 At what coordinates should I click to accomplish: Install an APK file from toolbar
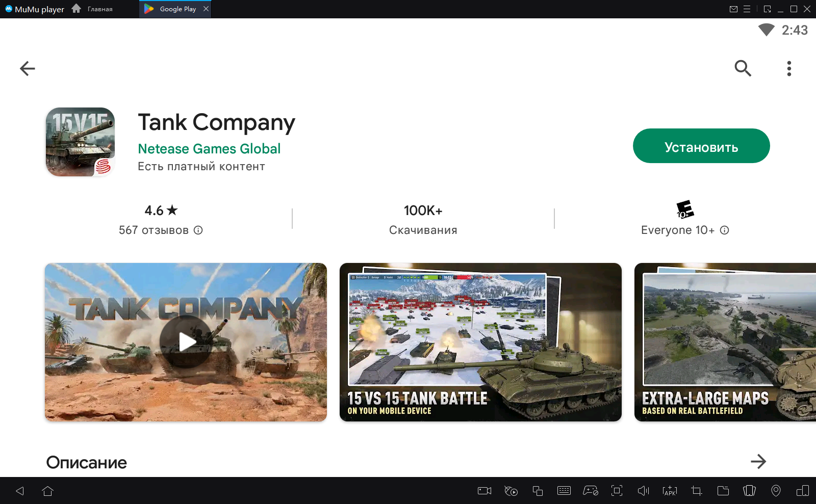point(670,491)
